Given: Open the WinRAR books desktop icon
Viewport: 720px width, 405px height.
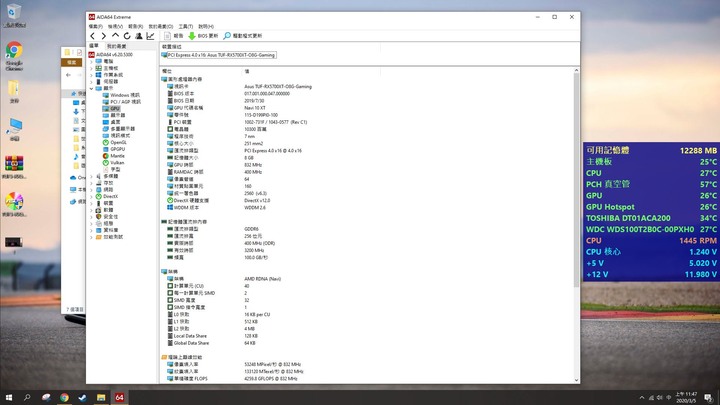Looking at the screenshot, I should click(x=14, y=167).
